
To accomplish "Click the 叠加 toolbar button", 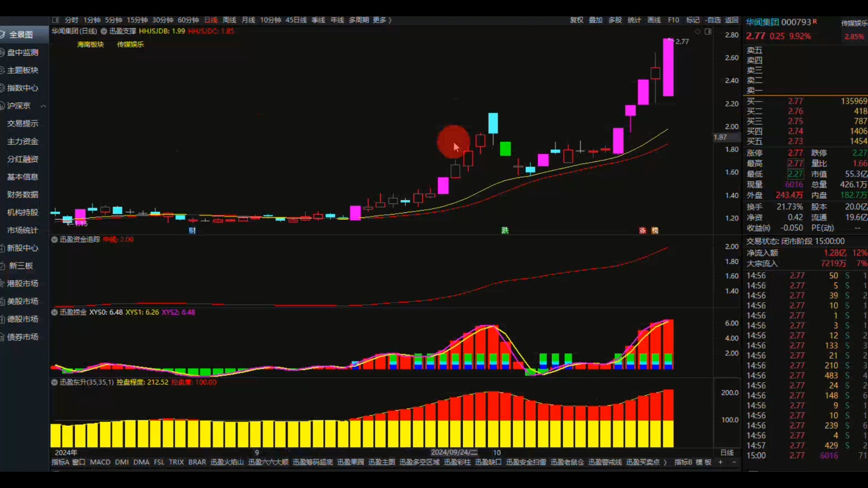I will [x=596, y=20].
